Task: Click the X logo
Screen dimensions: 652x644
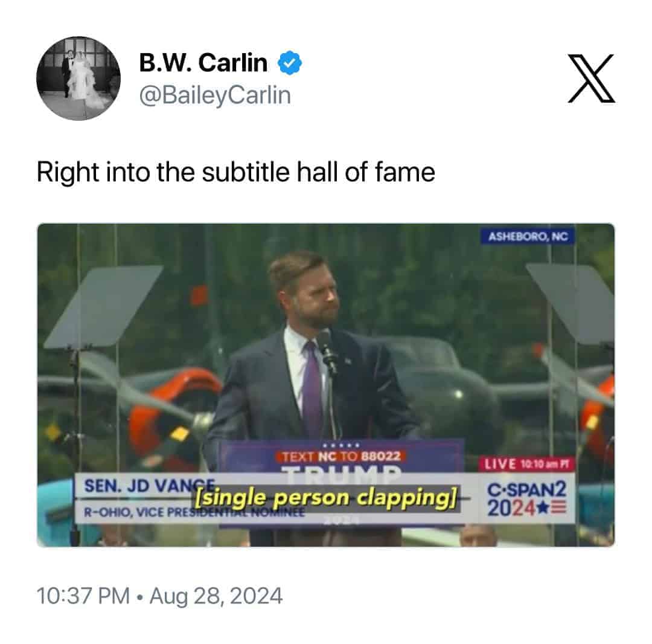Action: pyautogui.click(x=591, y=78)
